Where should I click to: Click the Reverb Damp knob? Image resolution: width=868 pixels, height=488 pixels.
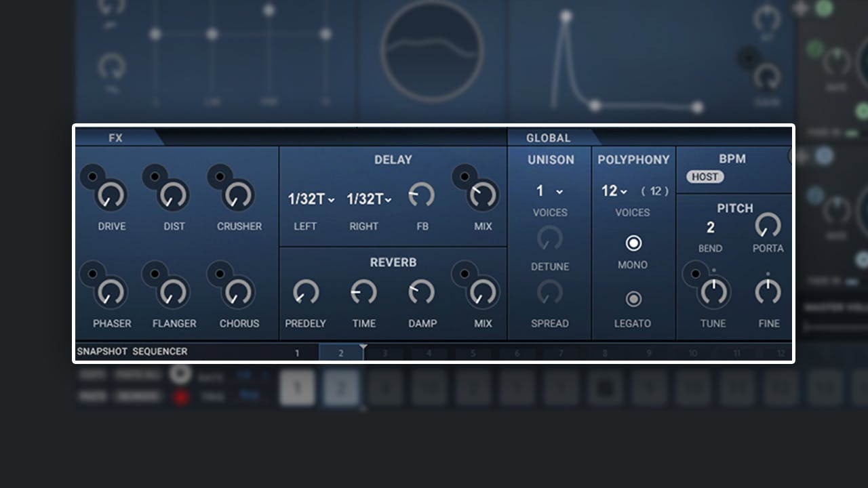[422, 293]
